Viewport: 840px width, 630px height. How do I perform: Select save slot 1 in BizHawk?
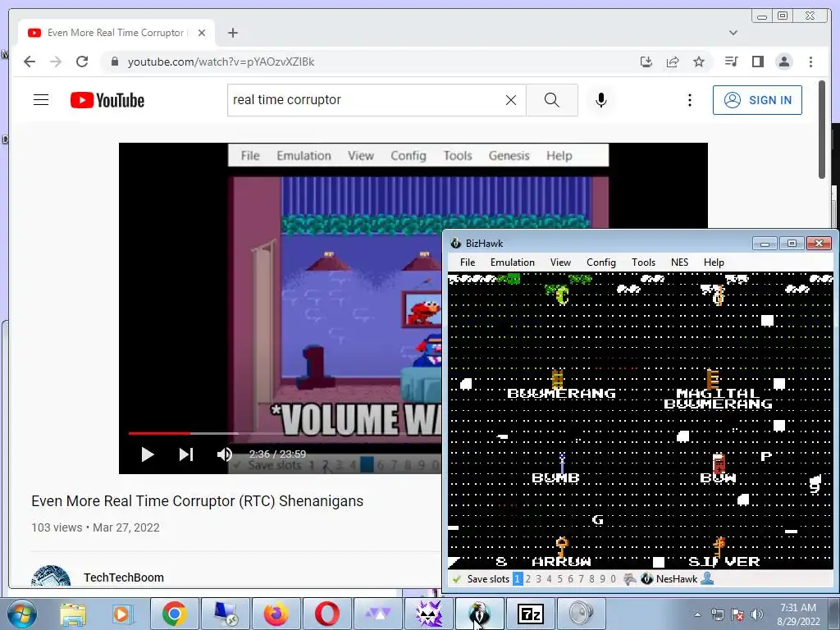point(518,579)
